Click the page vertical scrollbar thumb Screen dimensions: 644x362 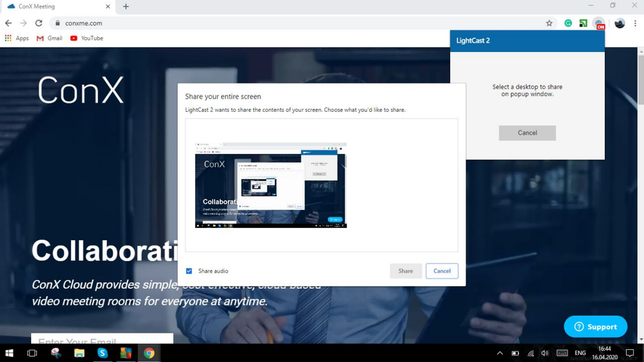[641, 80]
